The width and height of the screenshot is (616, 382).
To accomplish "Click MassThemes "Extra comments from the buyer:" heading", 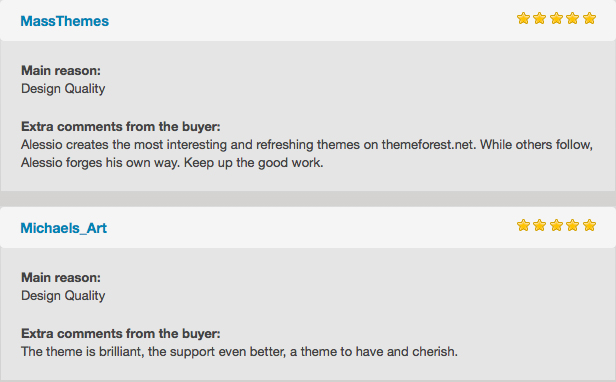I will tap(121, 127).
